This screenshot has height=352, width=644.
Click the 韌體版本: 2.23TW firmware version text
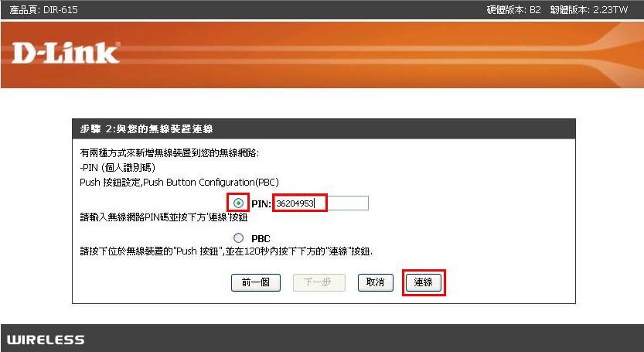click(589, 9)
